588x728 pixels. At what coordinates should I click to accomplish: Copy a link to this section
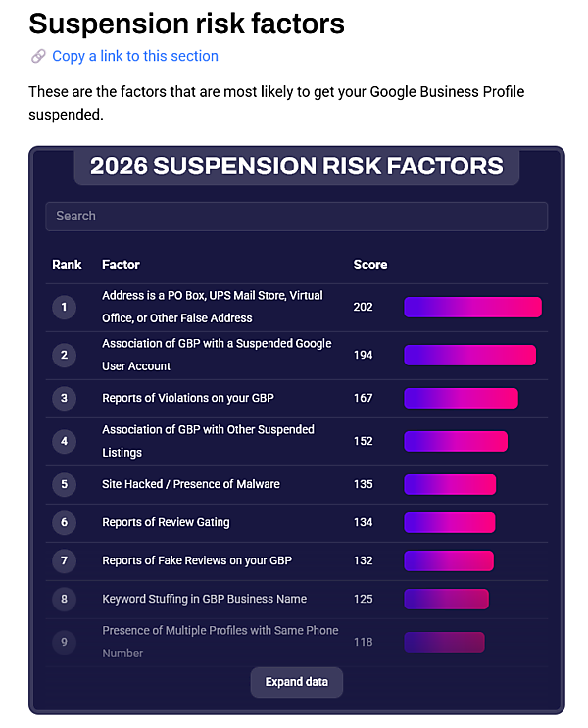[135, 57]
